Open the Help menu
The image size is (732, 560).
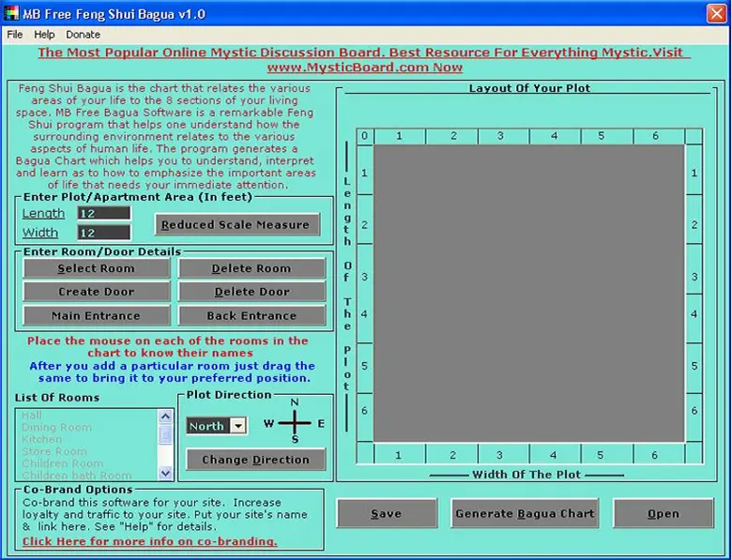44,35
